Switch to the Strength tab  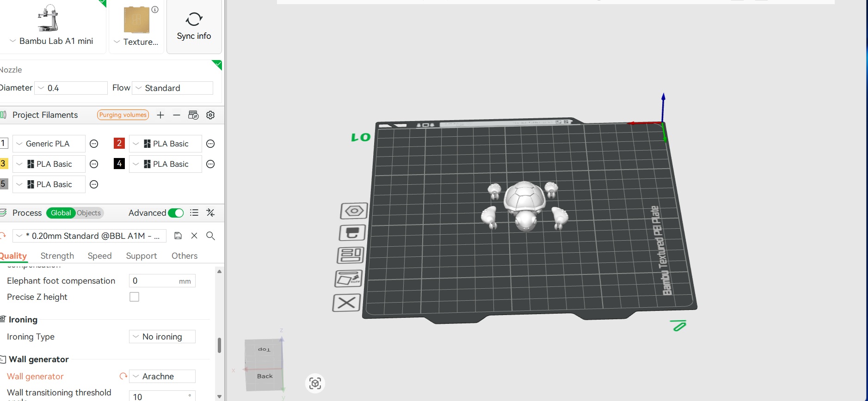point(57,256)
